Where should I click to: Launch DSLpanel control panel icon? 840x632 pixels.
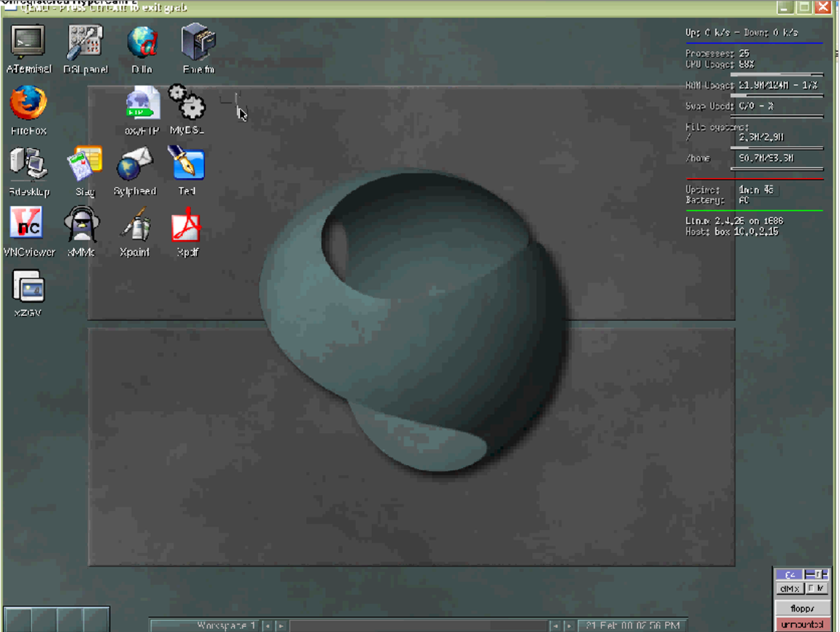click(85, 42)
